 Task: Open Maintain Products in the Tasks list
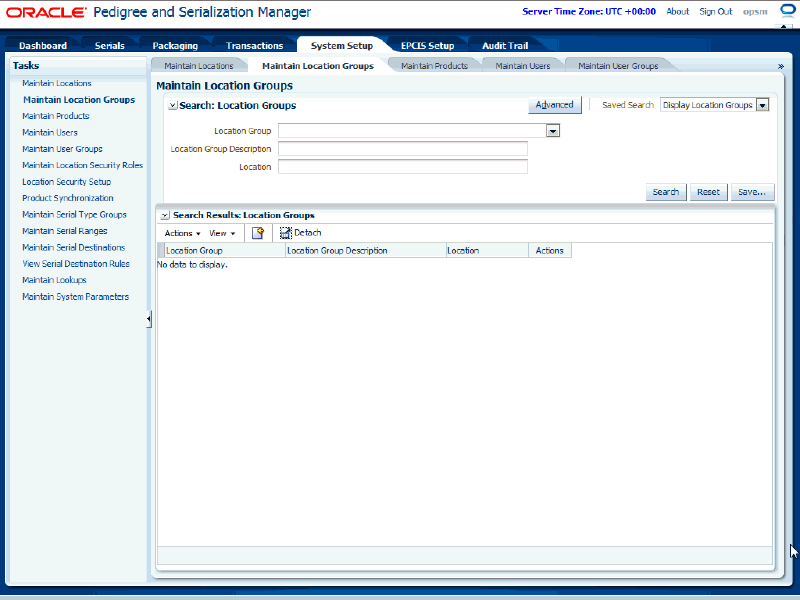click(x=56, y=116)
